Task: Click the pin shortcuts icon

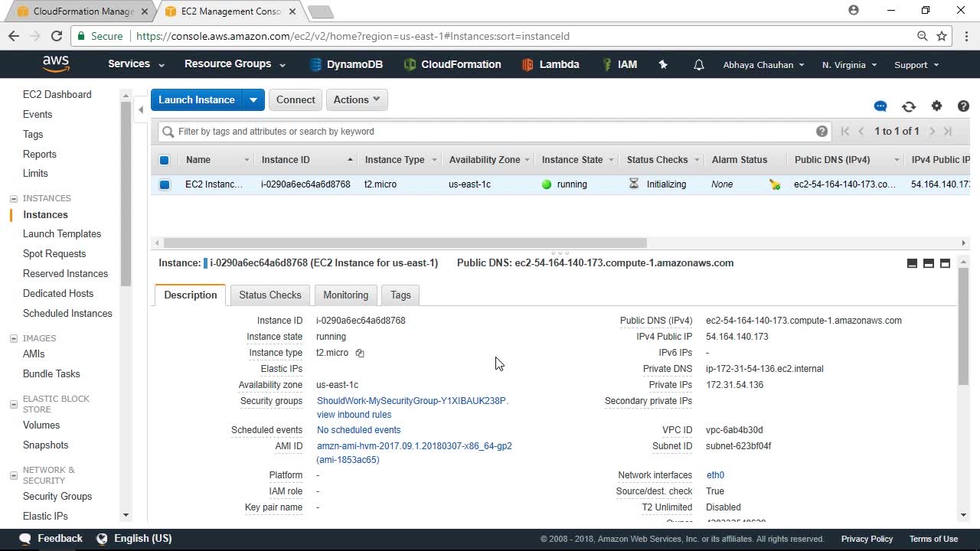Action: point(663,65)
